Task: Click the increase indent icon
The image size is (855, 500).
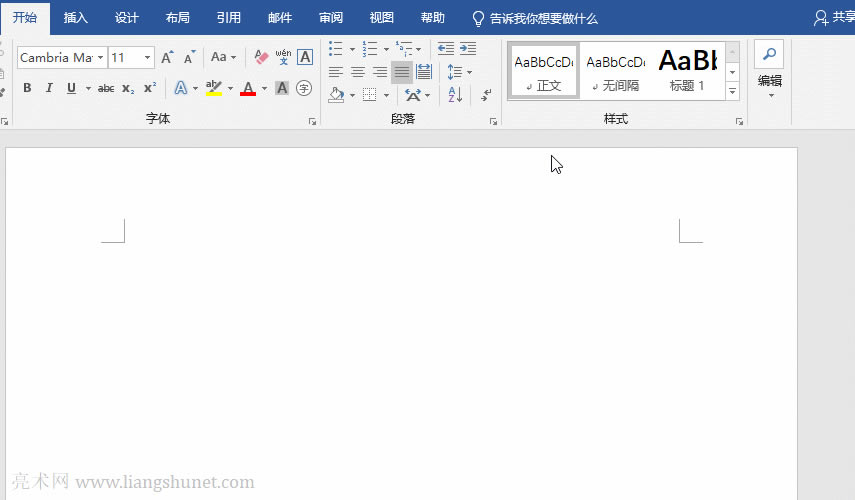Action: pos(467,49)
